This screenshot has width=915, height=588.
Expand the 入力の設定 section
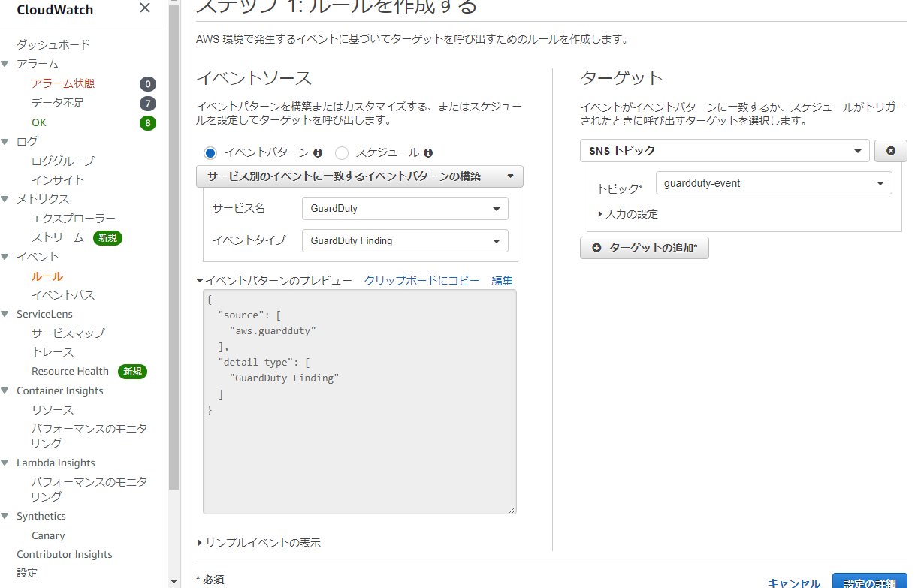pyautogui.click(x=628, y=214)
